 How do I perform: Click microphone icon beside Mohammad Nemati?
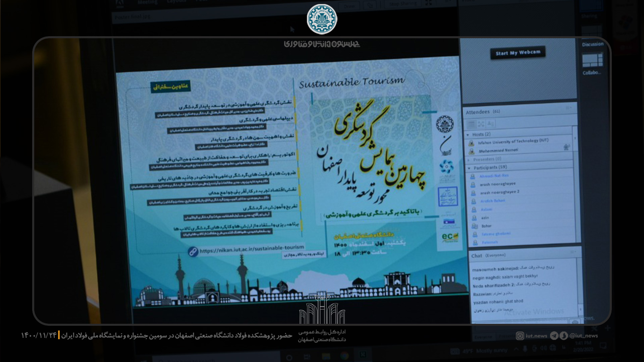(x=567, y=147)
